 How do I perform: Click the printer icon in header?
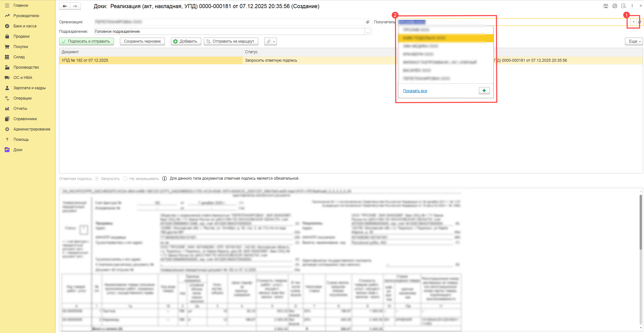(x=614, y=6)
